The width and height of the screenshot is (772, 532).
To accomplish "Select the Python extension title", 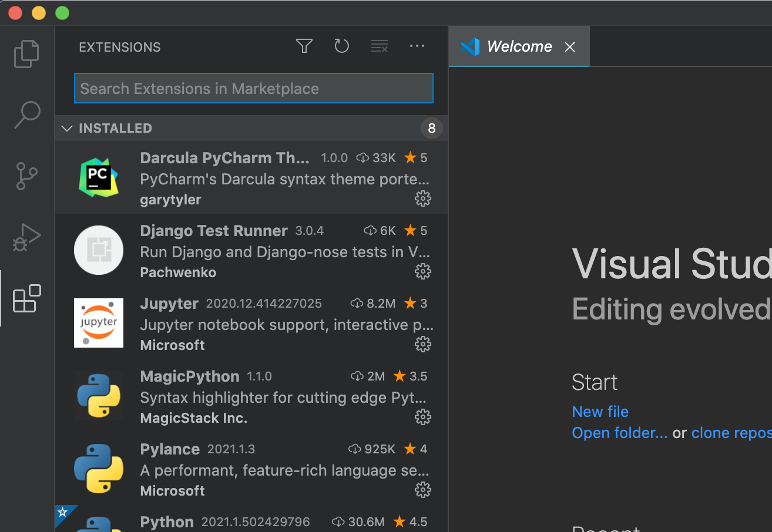I will [167, 522].
